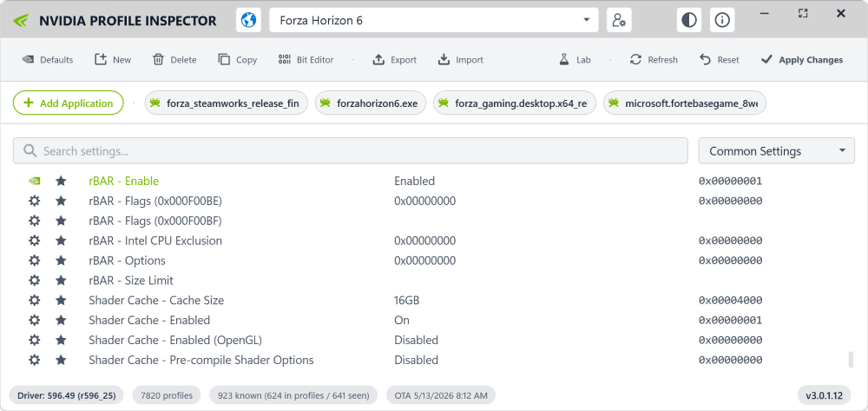The image size is (868, 411).
Task: Open the user settings icon beside profile dropdown
Action: point(619,21)
